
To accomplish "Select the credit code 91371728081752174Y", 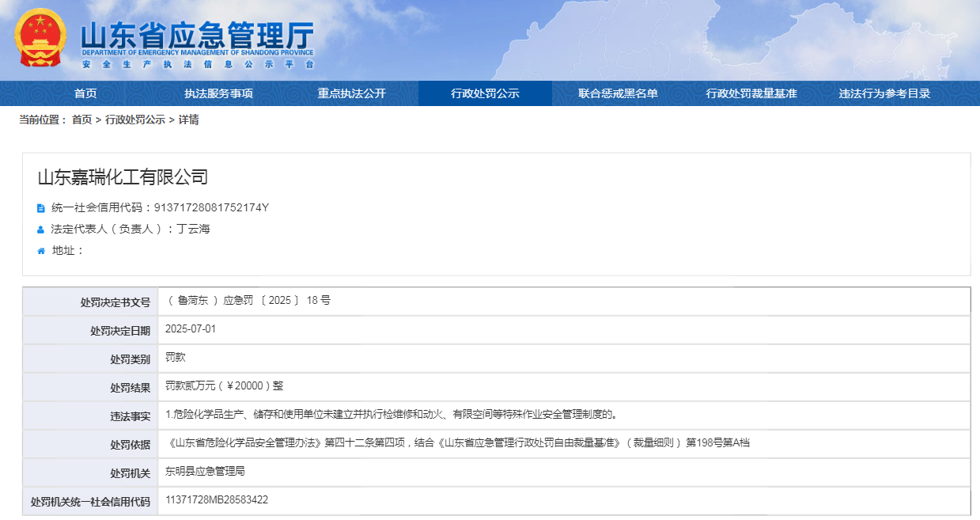I will 211,208.
